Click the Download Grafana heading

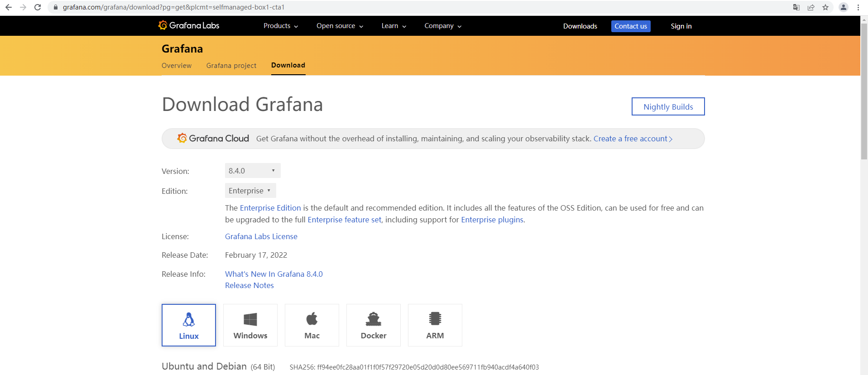(x=242, y=105)
